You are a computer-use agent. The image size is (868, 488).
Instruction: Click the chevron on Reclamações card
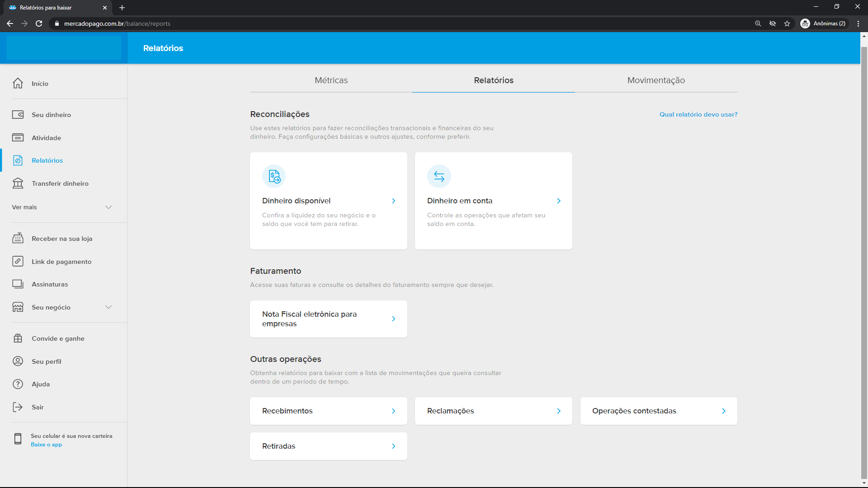point(559,411)
